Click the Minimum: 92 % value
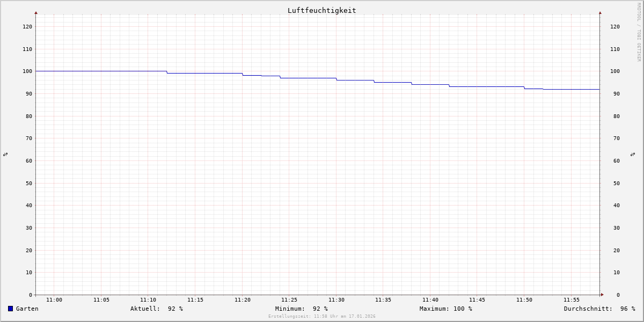 tap(302, 309)
